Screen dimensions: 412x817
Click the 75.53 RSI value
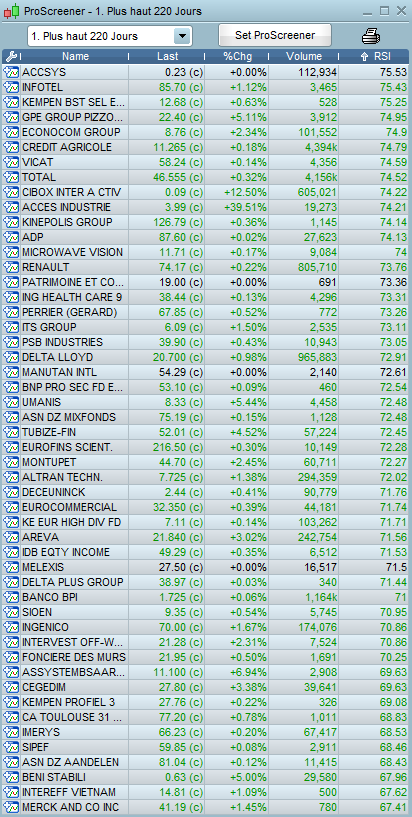click(x=393, y=72)
